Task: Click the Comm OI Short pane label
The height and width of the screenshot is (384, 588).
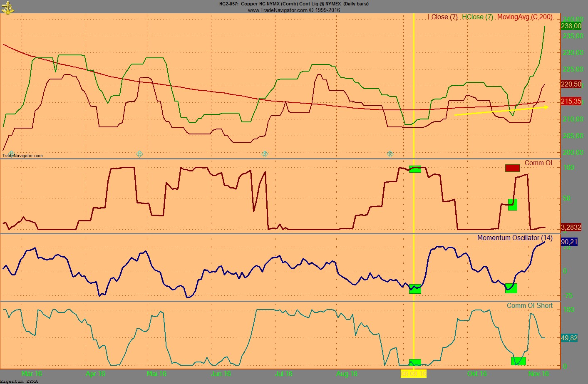Action: 529,306
